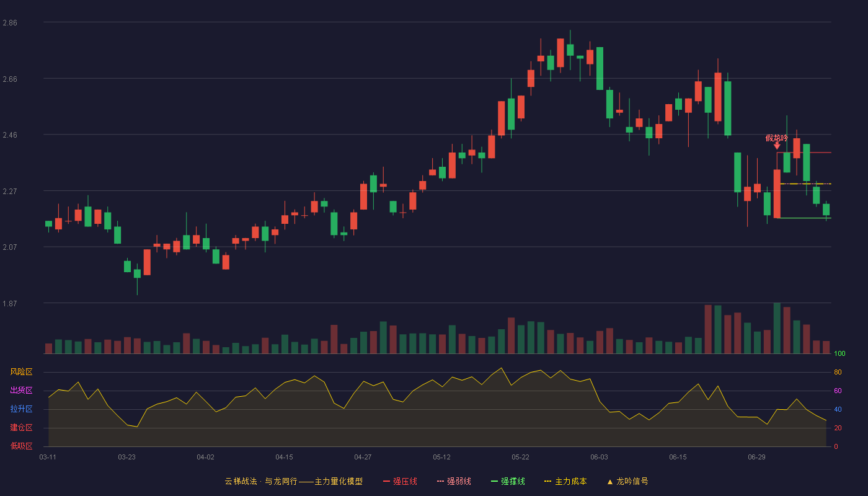The width and height of the screenshot is (868, 496).
Task: Click the 2.46 price axis label
Action: pos(10,135)
